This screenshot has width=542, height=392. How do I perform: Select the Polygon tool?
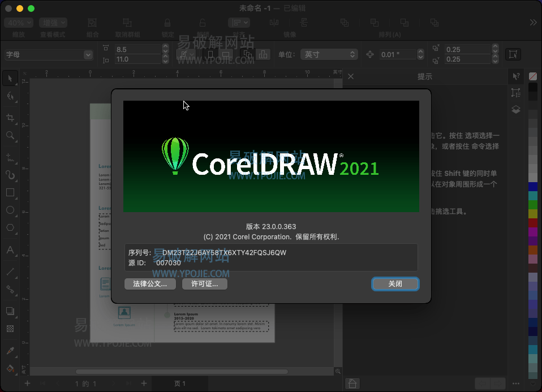coord(10,228)
